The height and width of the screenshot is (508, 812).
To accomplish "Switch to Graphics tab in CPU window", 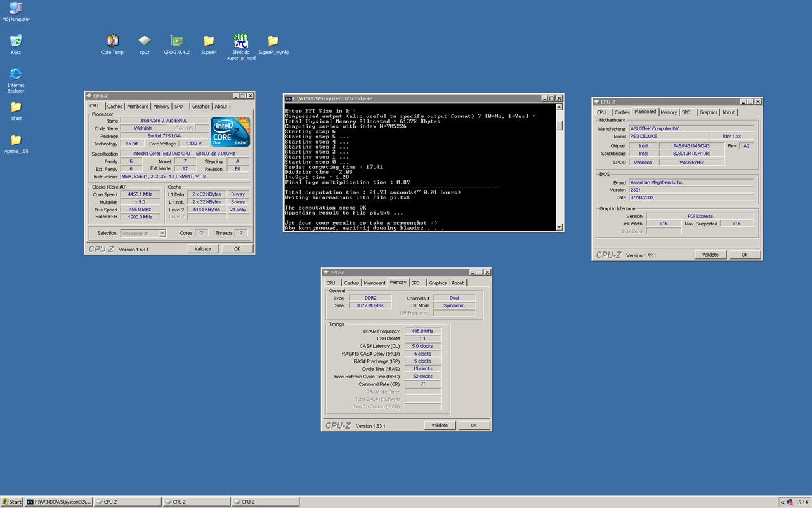I will pos(201,107).
